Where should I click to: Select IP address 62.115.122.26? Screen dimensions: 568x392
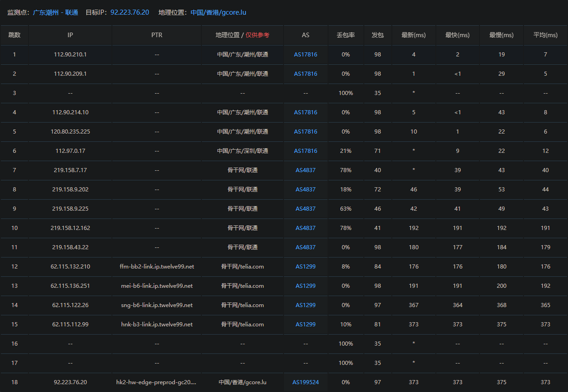(x=70, y=305)
